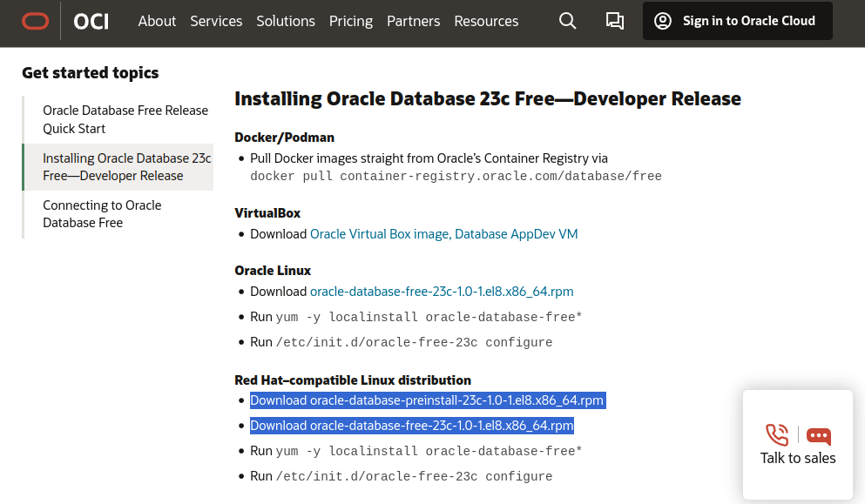Open the About menu
Image resolution: width=865 pixels, height=504 pixels.
157,21
